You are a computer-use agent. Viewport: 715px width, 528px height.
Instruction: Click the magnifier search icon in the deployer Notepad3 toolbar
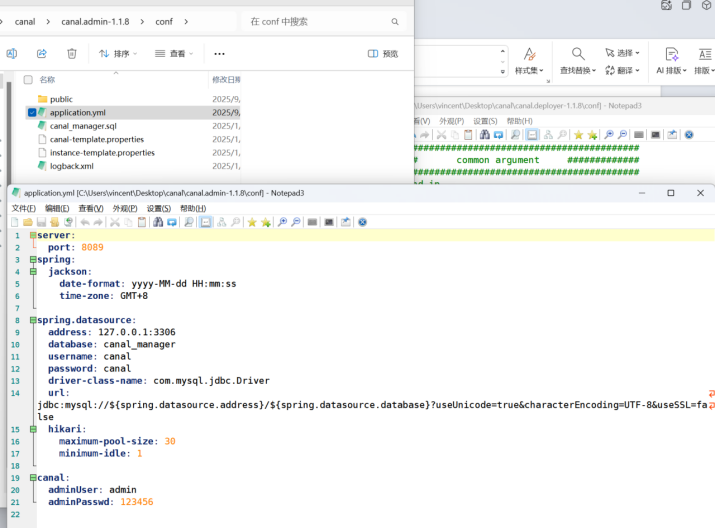pyautogui.click(x=515, y=135)
